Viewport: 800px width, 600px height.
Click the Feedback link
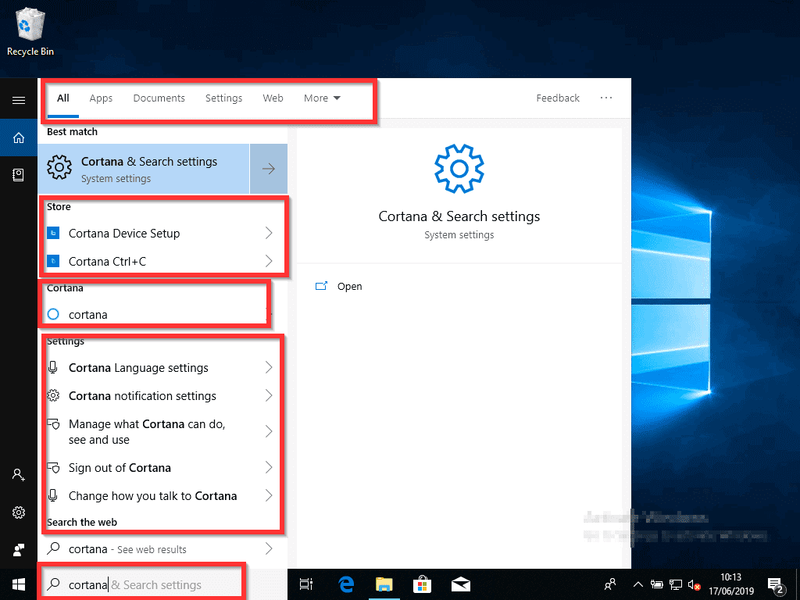(558, 98)
